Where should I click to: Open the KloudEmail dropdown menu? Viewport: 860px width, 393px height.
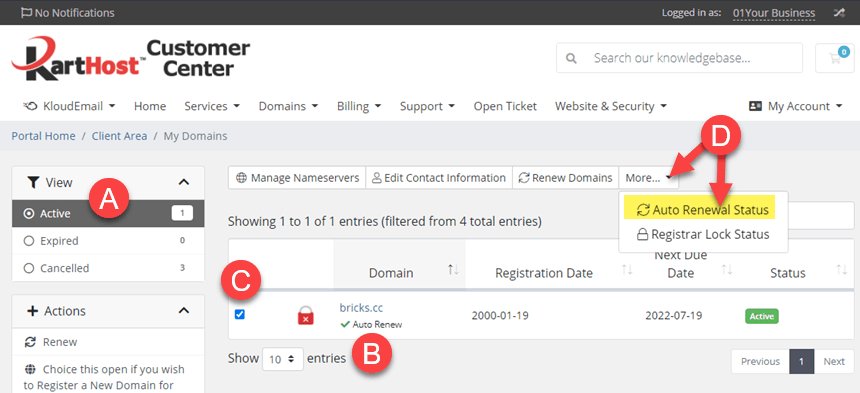(x=70, y=106)
